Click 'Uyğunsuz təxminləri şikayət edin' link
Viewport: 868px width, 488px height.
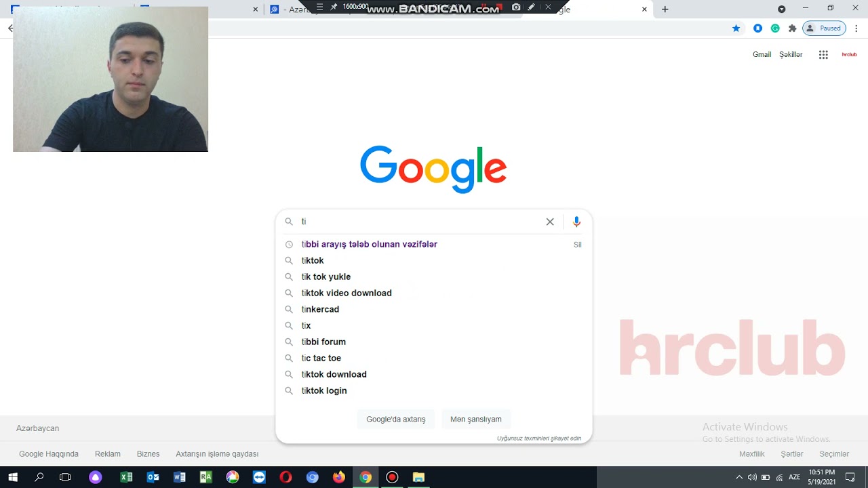(x=539, y=439)
